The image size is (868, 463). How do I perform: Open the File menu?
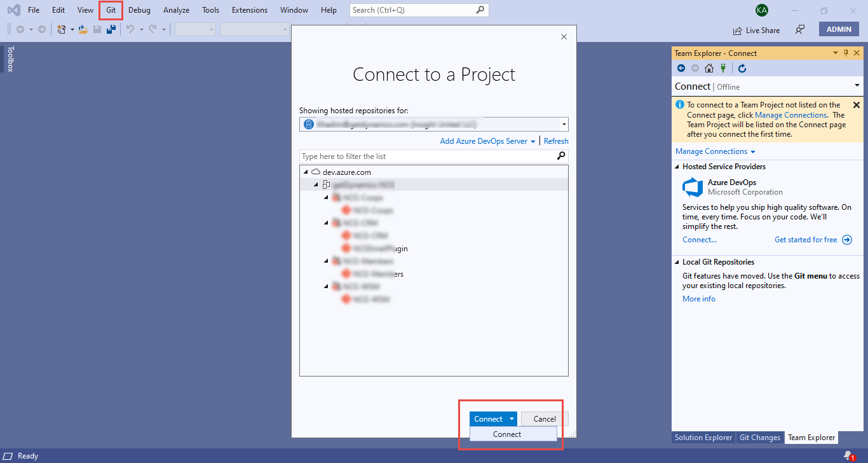[x=34, y=10]
